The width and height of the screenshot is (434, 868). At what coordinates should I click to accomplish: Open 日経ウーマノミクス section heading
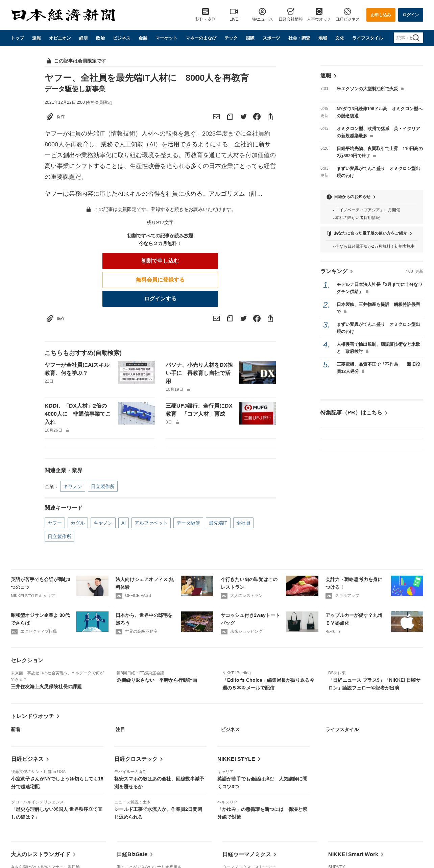[249, 854]
